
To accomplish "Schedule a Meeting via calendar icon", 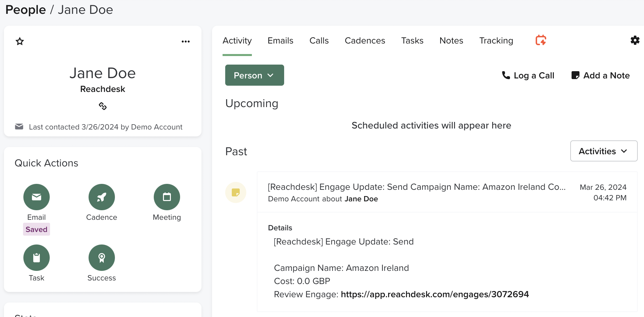I will pyautogui.click(x=167, y=197).
